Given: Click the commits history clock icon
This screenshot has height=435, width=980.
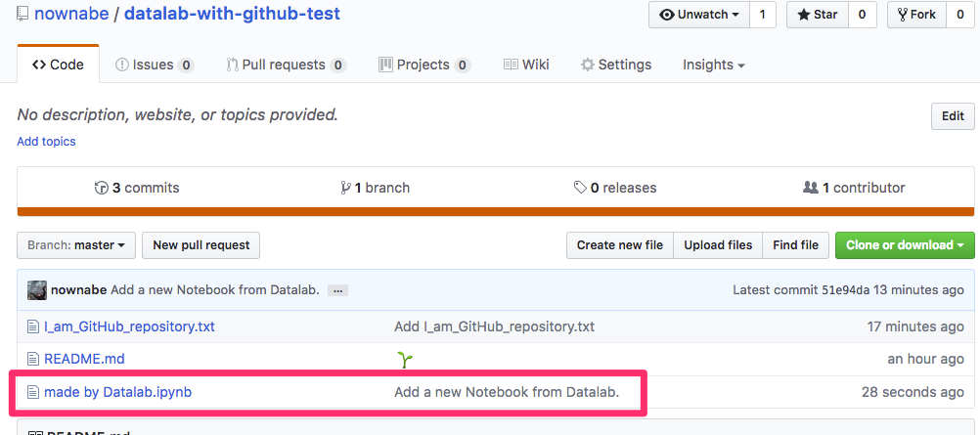Looking at the screenshot, I should (100, 188).
